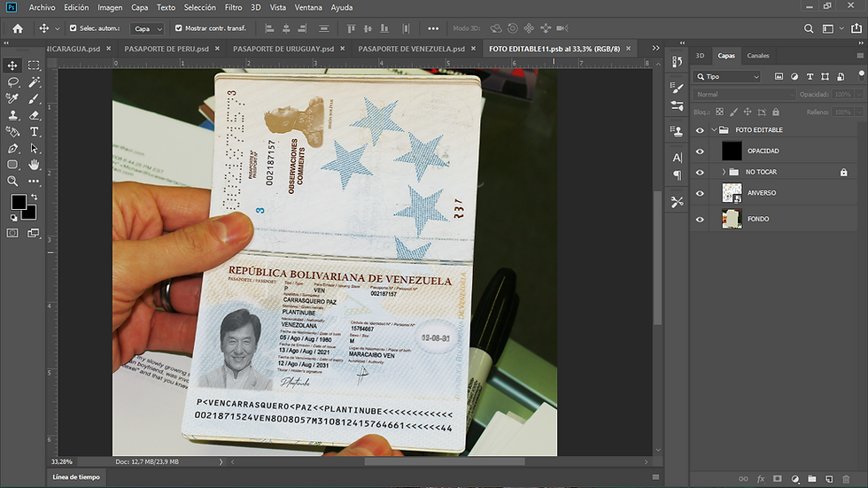
Task: Select the Hand tool
Action: coord(34,165)
